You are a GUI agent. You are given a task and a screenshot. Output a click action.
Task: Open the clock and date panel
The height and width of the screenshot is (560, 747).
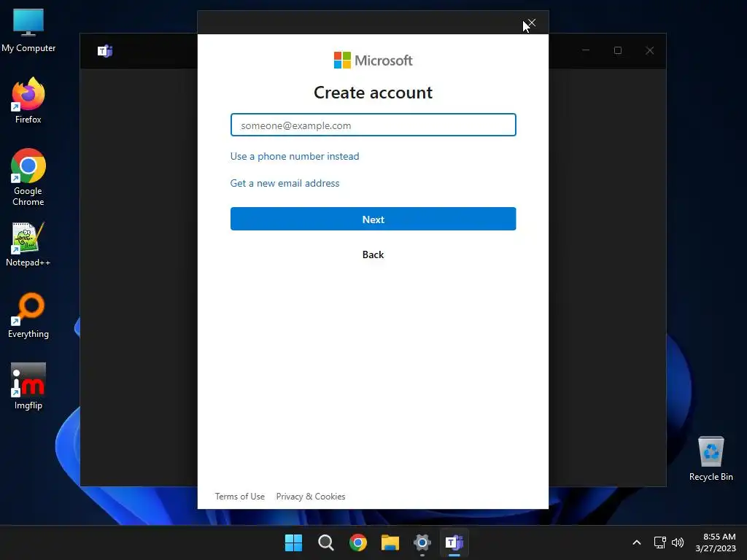click(716, 542)
